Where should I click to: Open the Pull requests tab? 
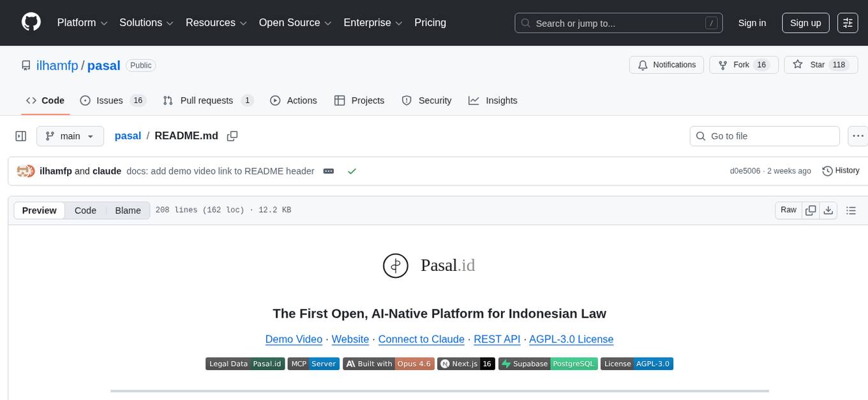(x=207, y=100)
